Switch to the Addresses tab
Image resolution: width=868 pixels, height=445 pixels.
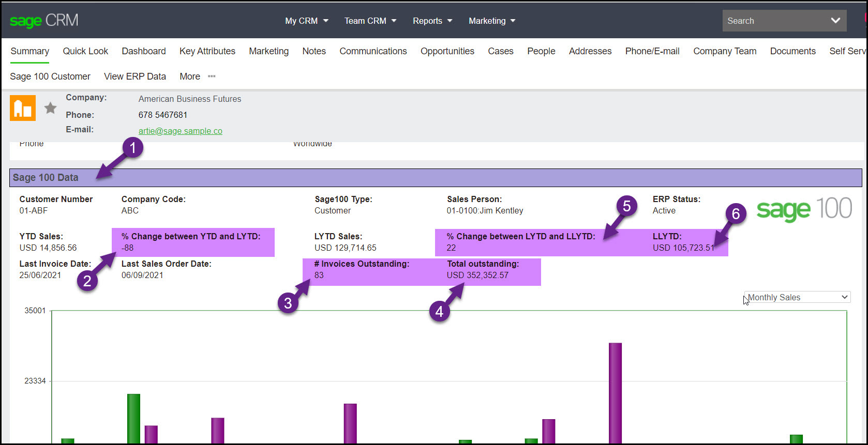tap(590, 51)
